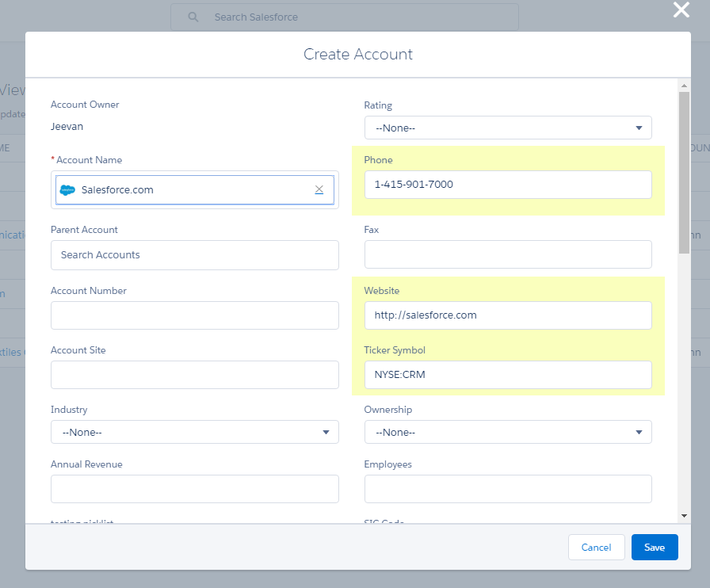Click the Ticker Symbol label
The width and height of the screenshot is (710, 588).
coord(395,350)
